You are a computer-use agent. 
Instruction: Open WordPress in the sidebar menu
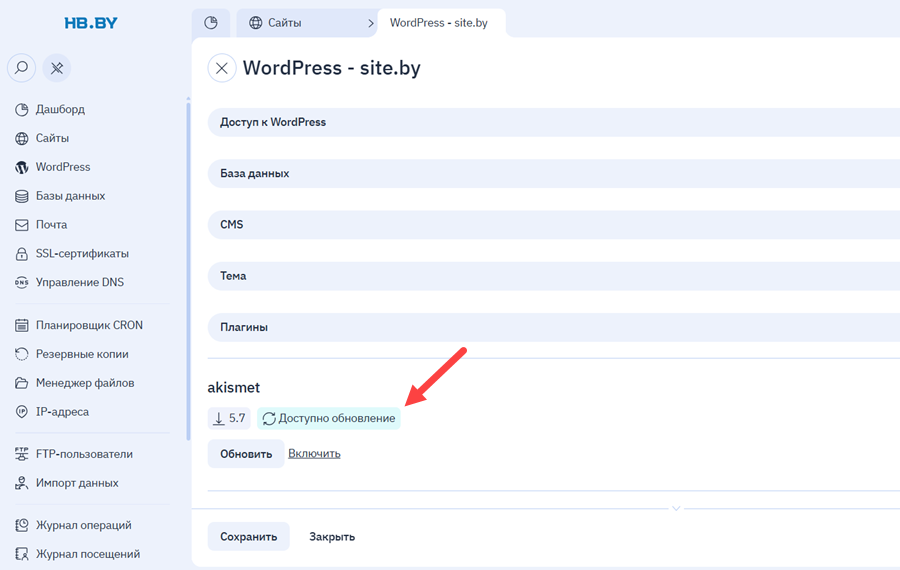click(x=63, y=167)
